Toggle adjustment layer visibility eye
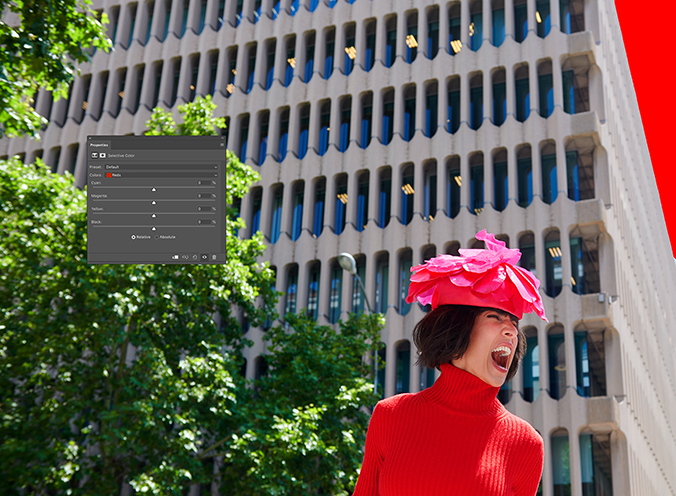 [x=204, y=257]
